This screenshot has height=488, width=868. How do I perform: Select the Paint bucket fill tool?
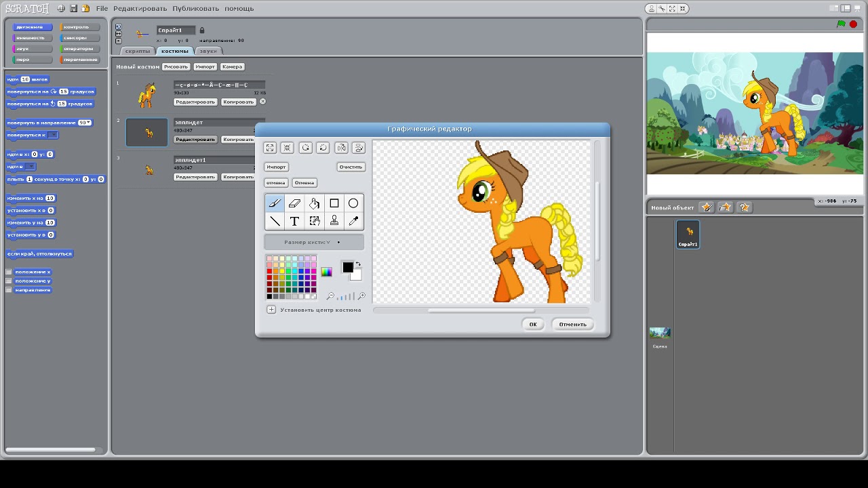tap(314, 203)
